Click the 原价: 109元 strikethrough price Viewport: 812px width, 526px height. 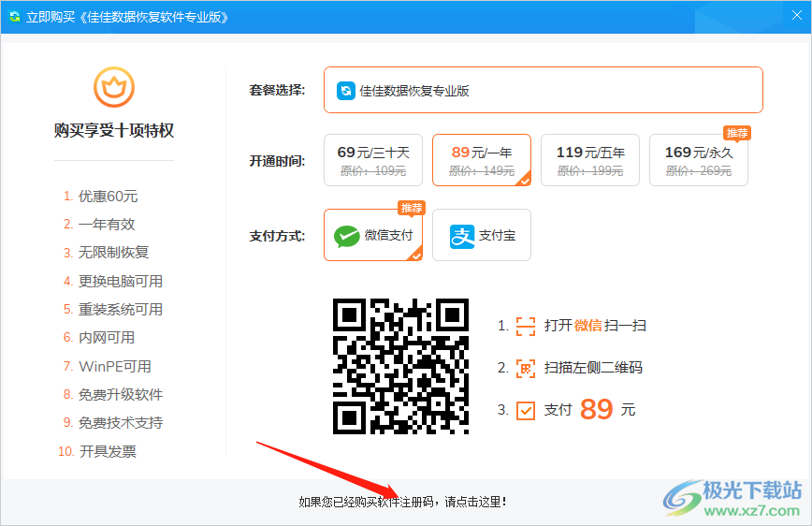(x=373, y=171)
